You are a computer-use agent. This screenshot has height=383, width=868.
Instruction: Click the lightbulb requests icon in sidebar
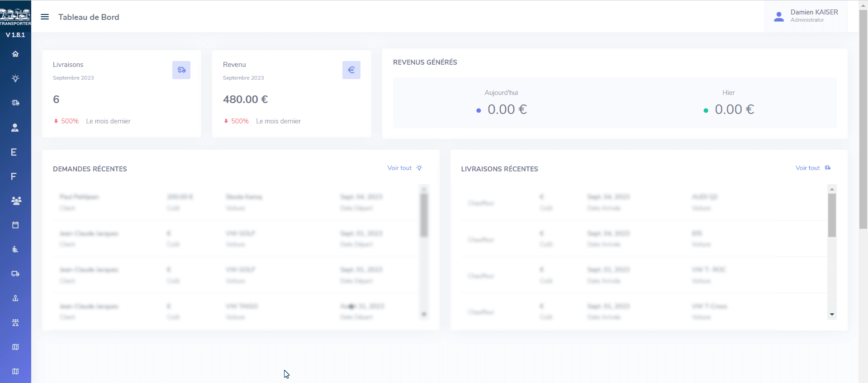[15, 79]
